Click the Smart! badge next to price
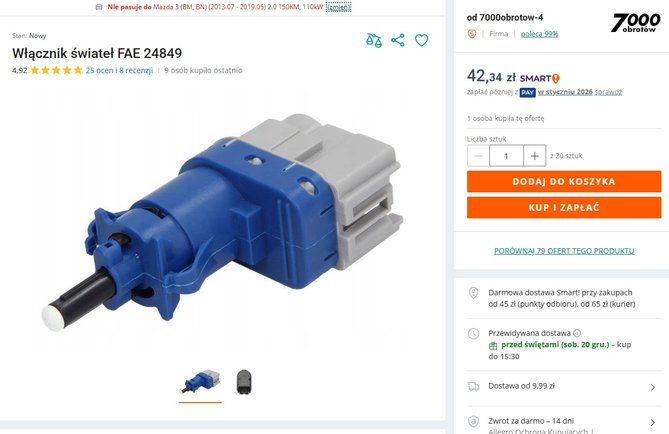The height and width of the screenshot is (434, 669). [x=539, y=79]
